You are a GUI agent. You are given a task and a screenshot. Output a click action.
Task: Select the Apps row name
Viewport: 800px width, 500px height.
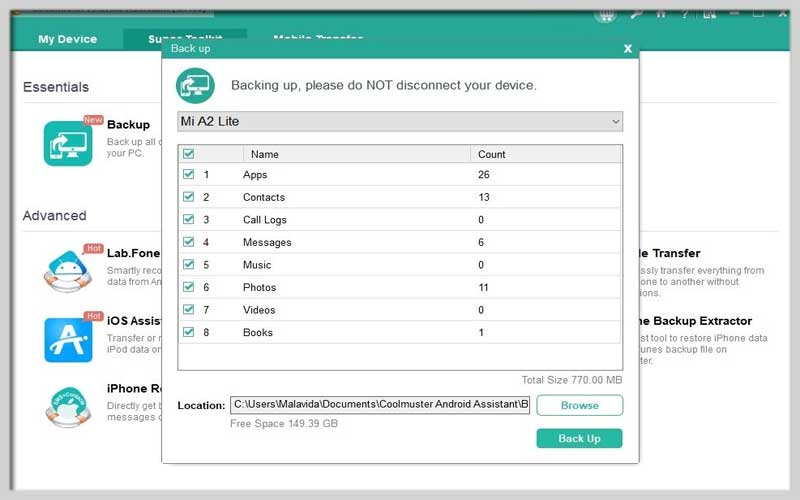(255, 175)
